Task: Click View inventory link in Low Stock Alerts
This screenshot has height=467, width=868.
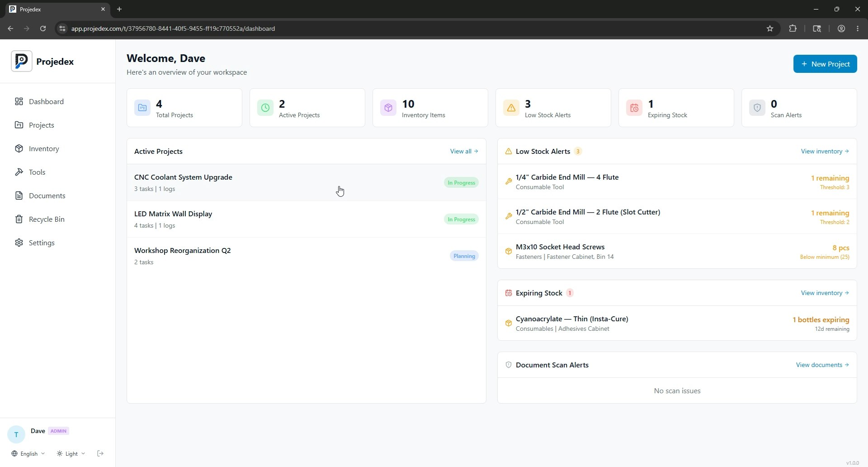Action: [825, 151]
